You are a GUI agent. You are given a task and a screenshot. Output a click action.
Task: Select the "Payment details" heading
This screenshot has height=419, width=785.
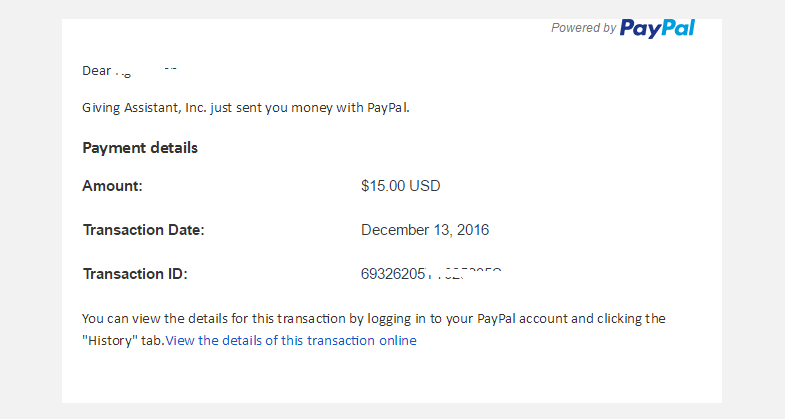coord(140,148)
